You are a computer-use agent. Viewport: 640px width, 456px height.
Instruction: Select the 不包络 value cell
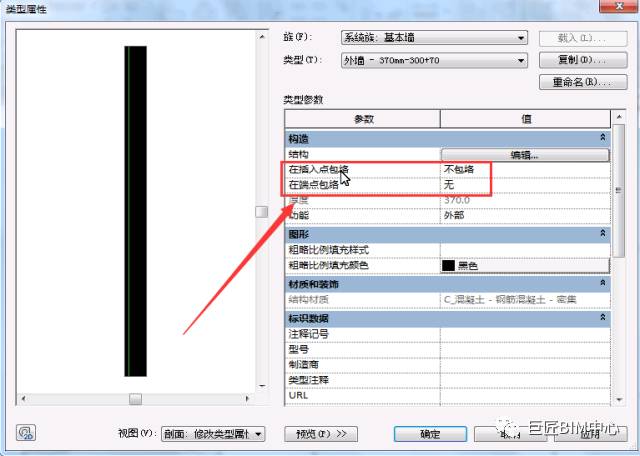tap(525, 169)
